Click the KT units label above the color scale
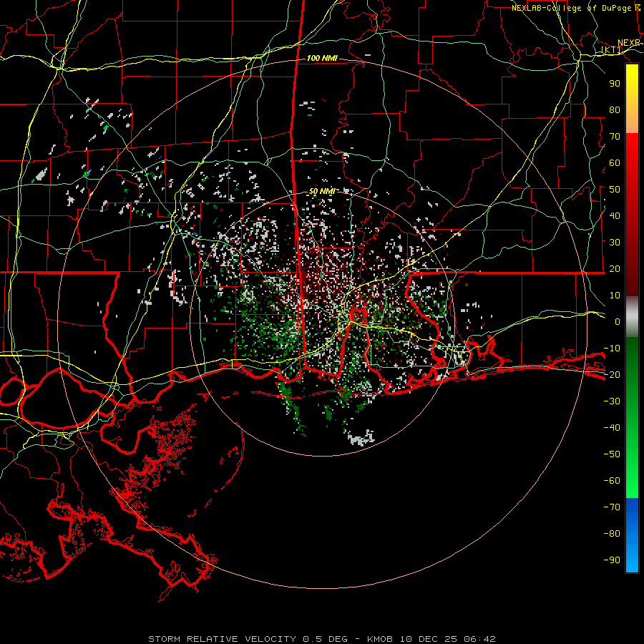The height and width of the screenshot is (644, 644). 612,50
